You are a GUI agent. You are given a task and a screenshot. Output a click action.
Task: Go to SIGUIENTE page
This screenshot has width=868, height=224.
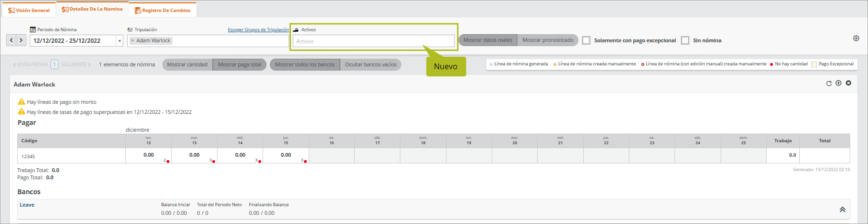[76, 64]
